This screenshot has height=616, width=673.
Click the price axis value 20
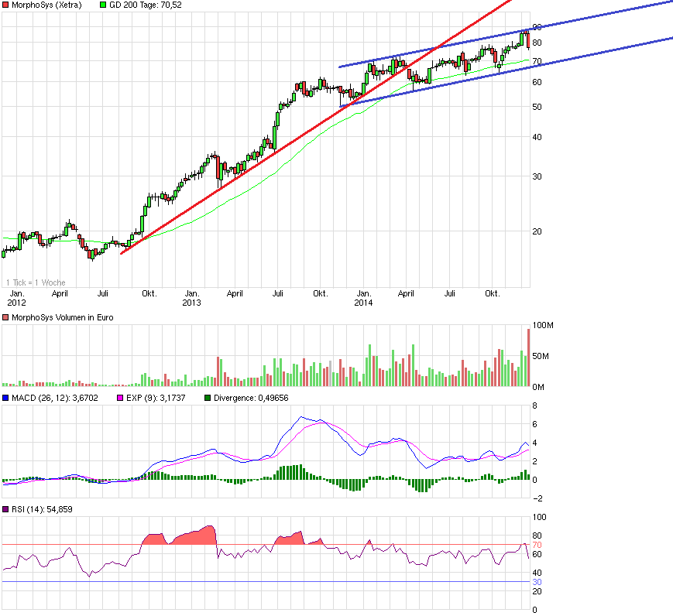coord(537,231)
